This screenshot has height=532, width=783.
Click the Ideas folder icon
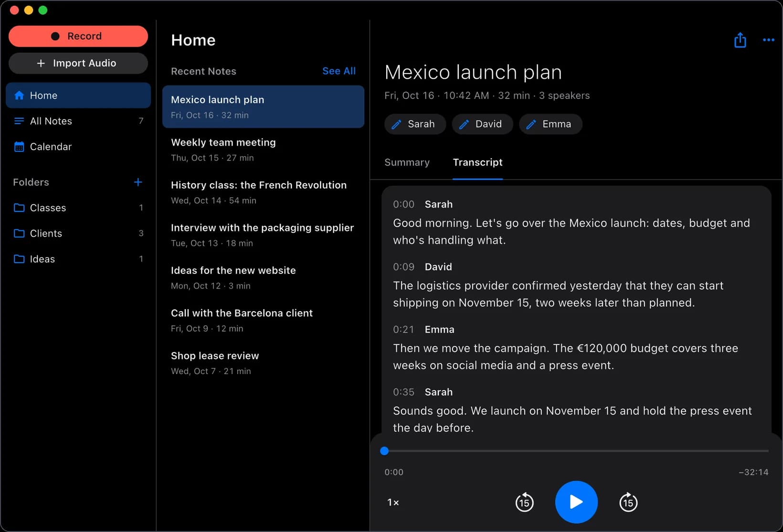[x=19, y=259]
